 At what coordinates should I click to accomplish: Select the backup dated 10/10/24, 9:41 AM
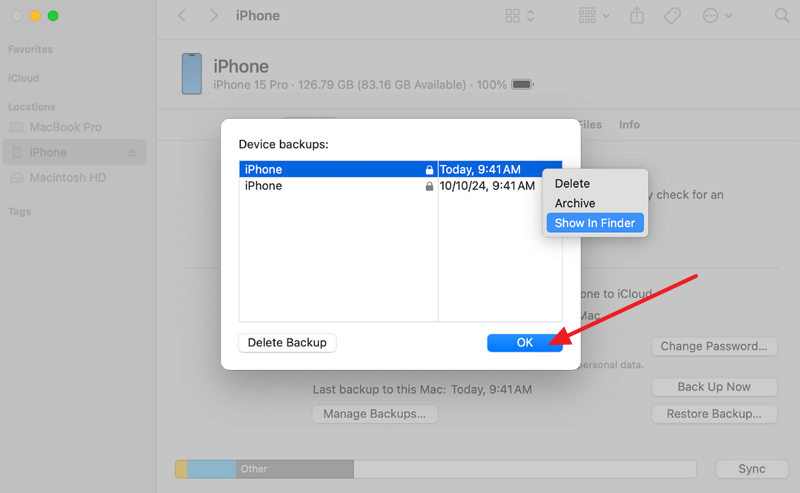(401, 186)
